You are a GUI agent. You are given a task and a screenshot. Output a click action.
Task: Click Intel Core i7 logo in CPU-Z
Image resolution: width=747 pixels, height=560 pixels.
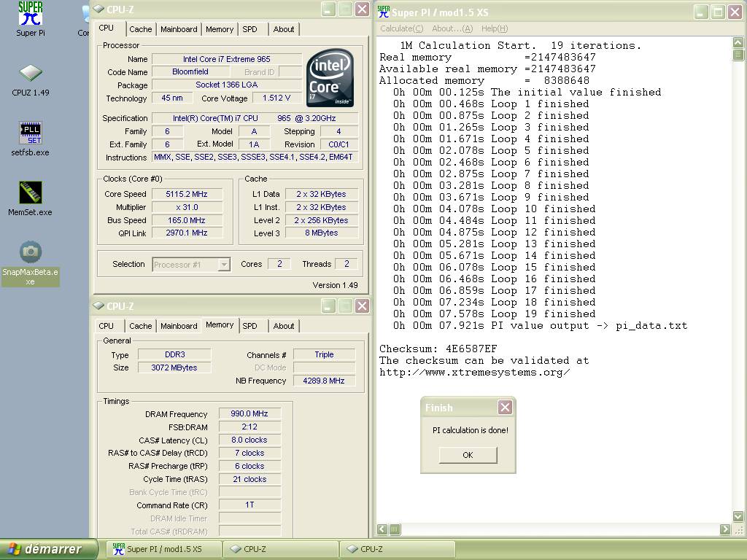tap(330, 77)
